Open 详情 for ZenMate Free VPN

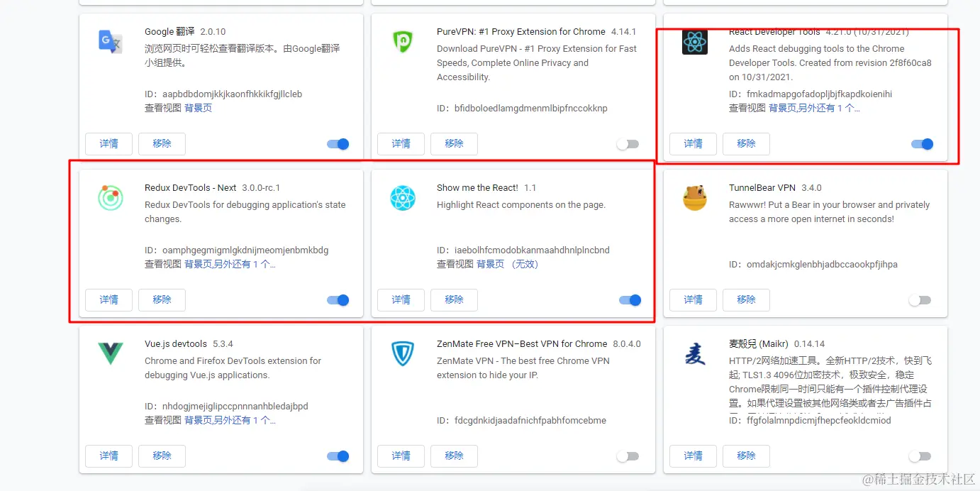tap(401, 456)
